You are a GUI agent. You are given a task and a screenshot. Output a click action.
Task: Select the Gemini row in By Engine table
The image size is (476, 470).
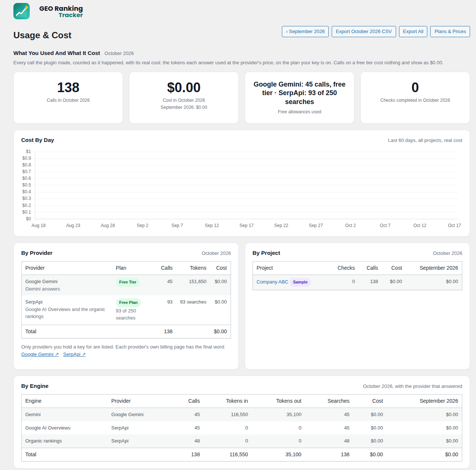[x=242, y=415]
